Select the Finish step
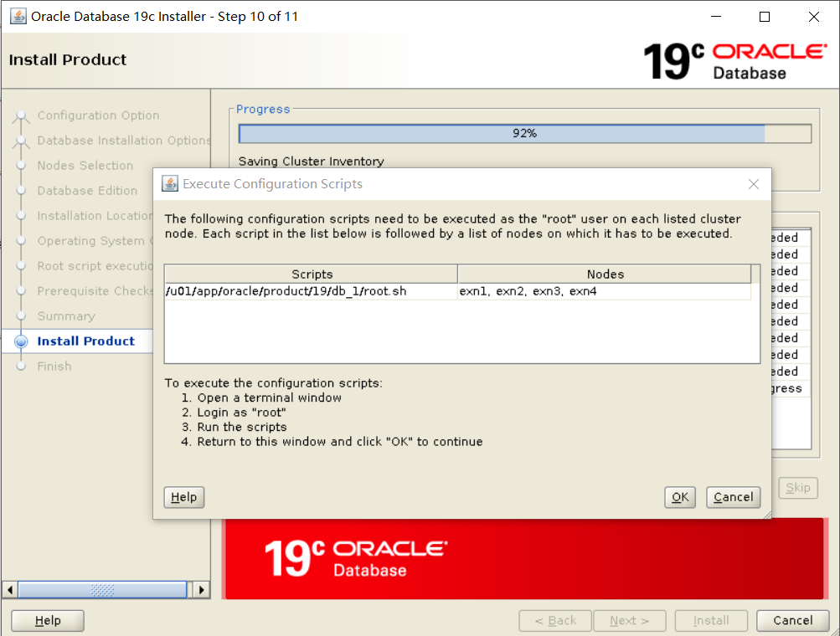 (x=54, y=367)
